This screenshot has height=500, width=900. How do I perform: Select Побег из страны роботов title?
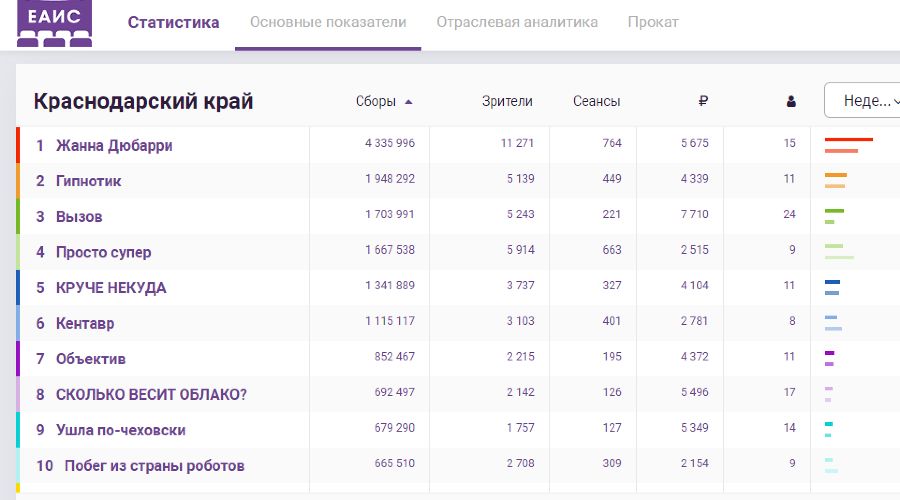[x=154, y=465]
